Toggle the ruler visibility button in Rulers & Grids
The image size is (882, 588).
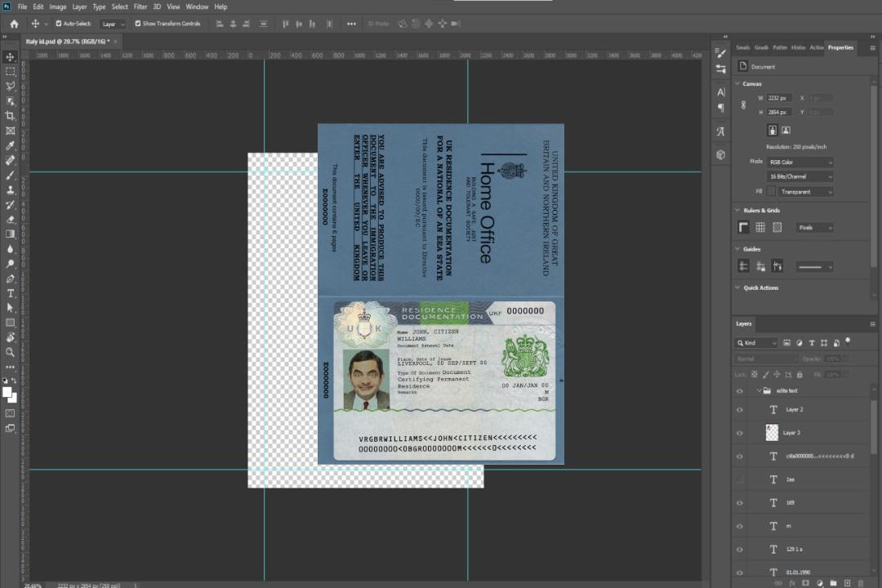743,227
